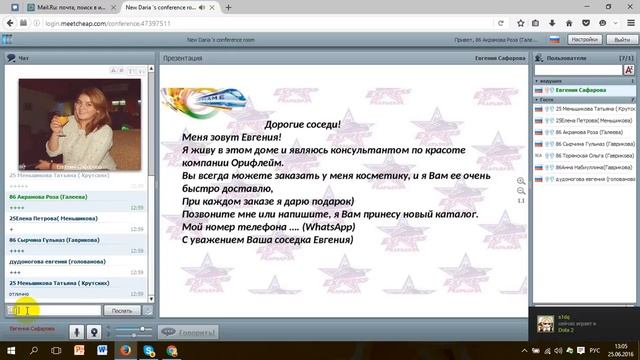Select user 25 Меньшикова Татьяна in list
640x360 pixels.
tap(584, 109)
